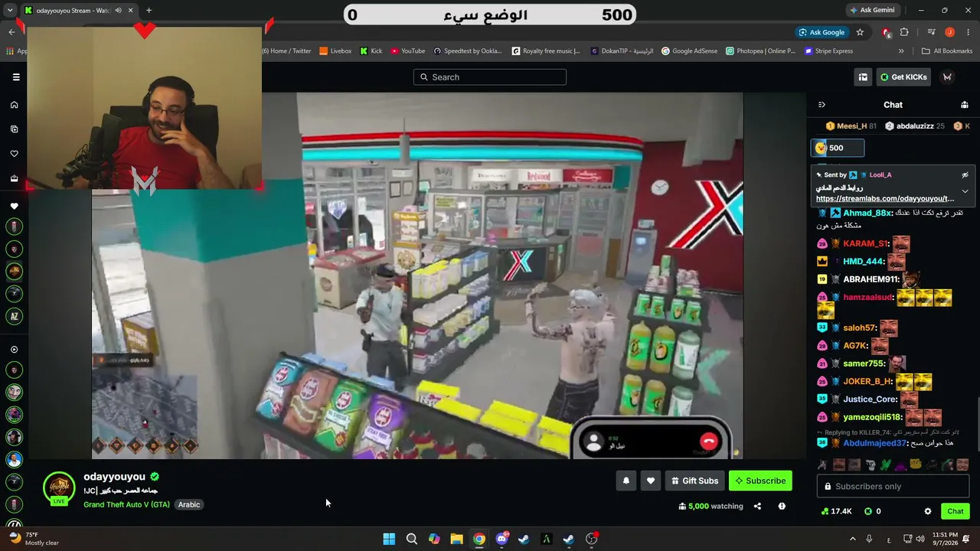Open Windows Start menu
980x551 pixels.
389,539
